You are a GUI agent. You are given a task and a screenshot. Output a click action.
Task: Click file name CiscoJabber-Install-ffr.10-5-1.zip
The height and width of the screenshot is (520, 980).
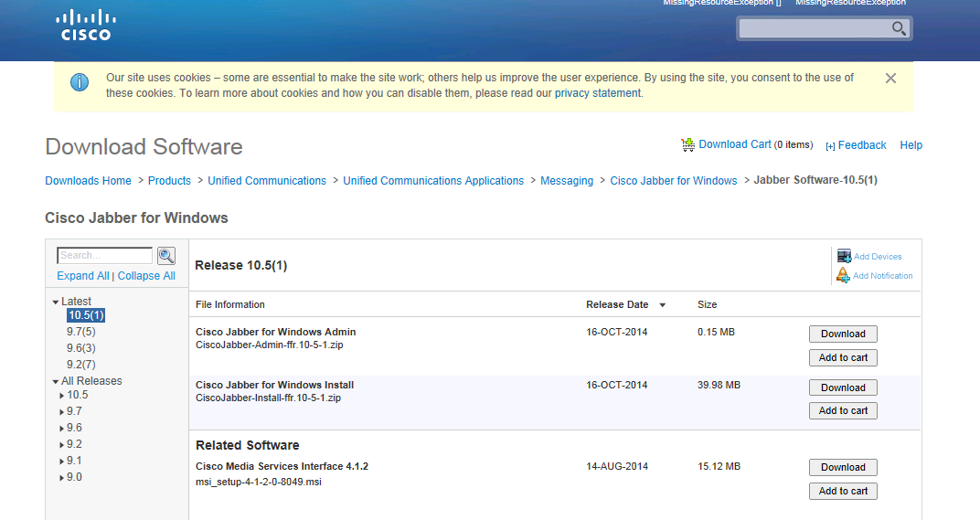click(268, 398)
